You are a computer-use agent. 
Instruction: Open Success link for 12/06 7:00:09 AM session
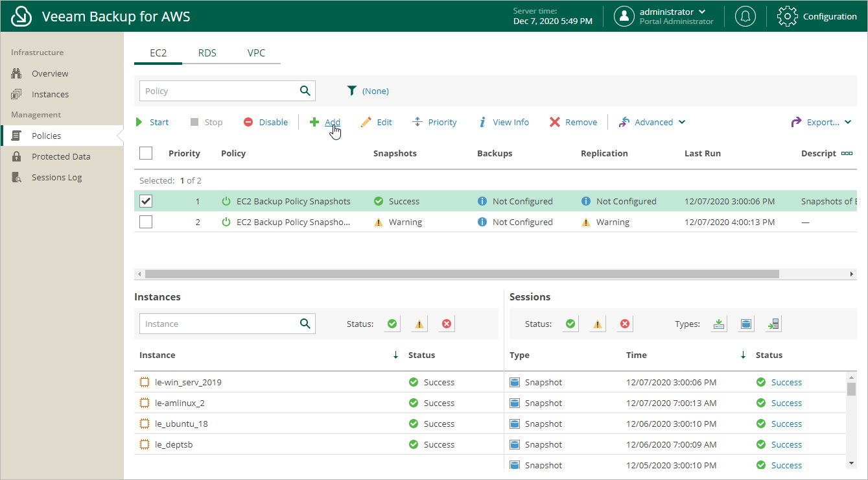[786, 444]
